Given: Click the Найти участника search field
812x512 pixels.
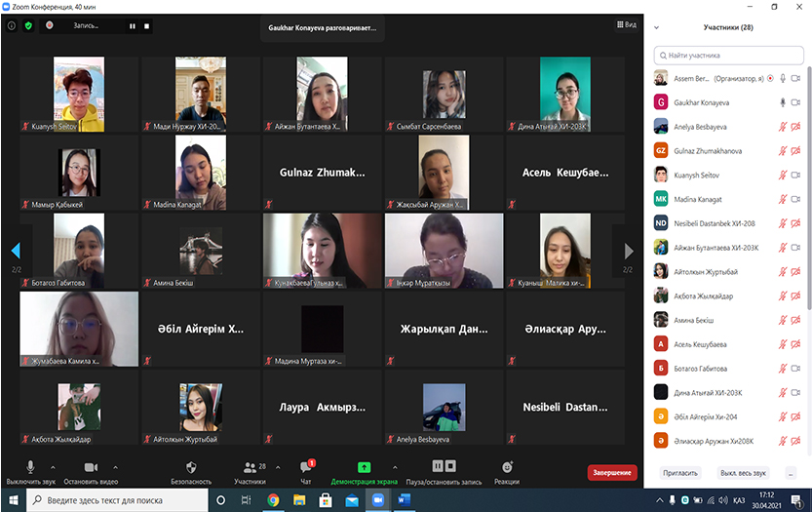Looking at the screenshot, I should click(x=731, y=57).
